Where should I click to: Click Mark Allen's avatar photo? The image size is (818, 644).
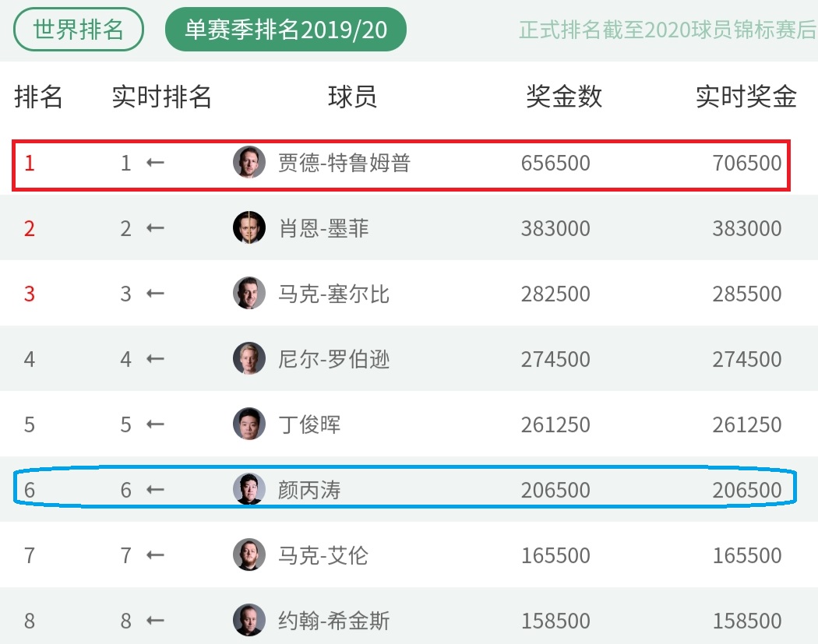(x=249, y=556)
